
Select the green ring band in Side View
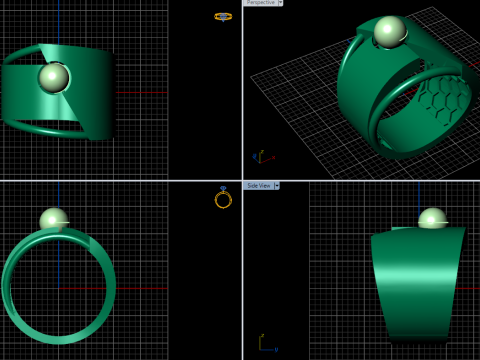(418, 285)
